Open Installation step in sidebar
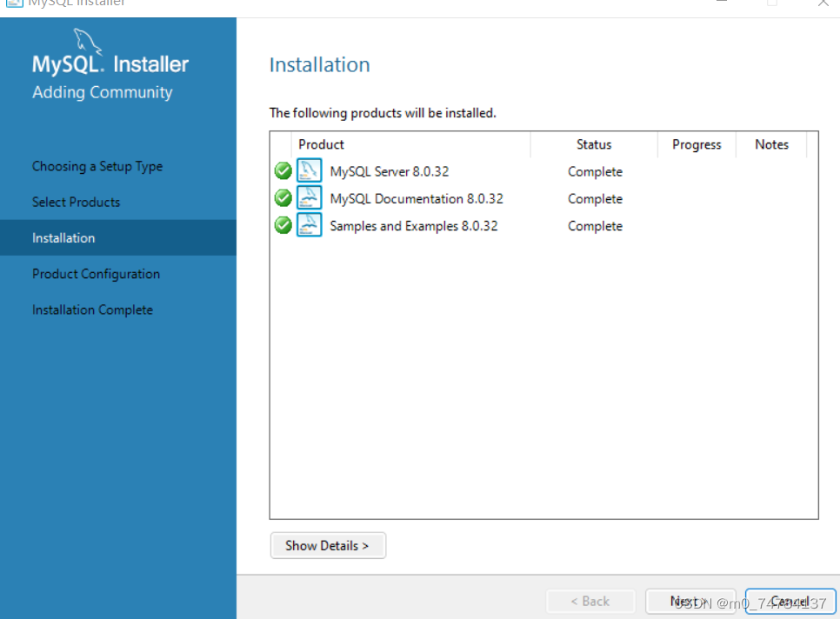 (x=63, y=237)
